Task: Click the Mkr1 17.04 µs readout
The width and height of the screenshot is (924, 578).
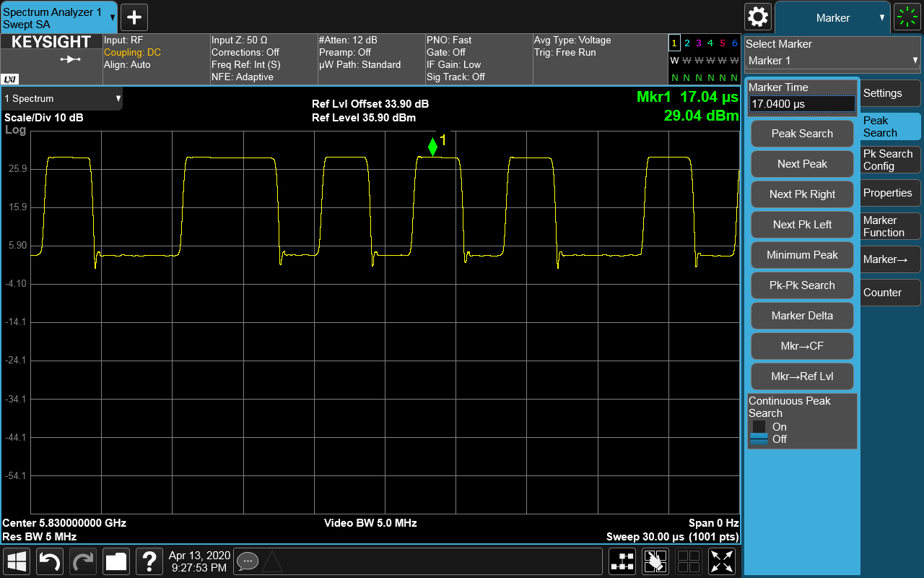Action: click(687, 97)
